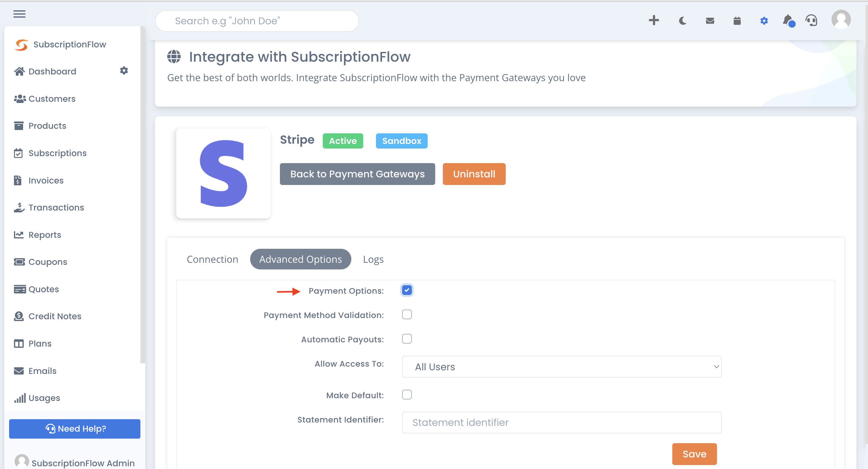Click the Dashboard gear settings icon
868x469 pixels.
point(124,70)
